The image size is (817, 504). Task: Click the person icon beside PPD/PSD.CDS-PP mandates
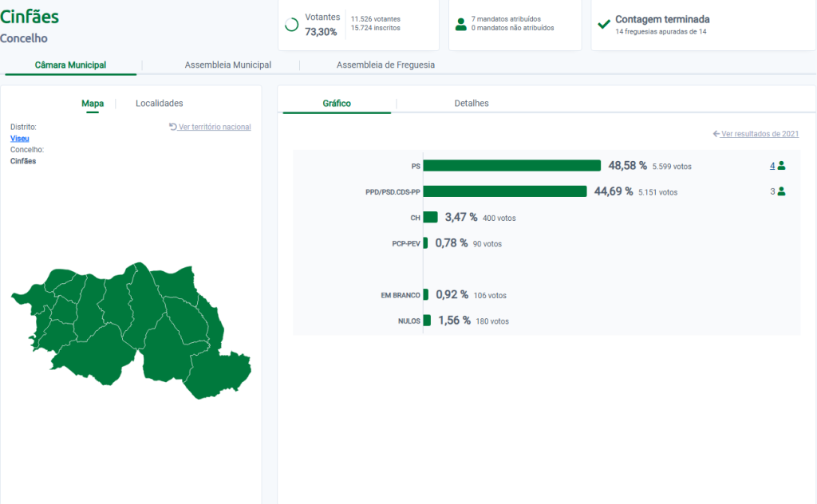(781, 191)
